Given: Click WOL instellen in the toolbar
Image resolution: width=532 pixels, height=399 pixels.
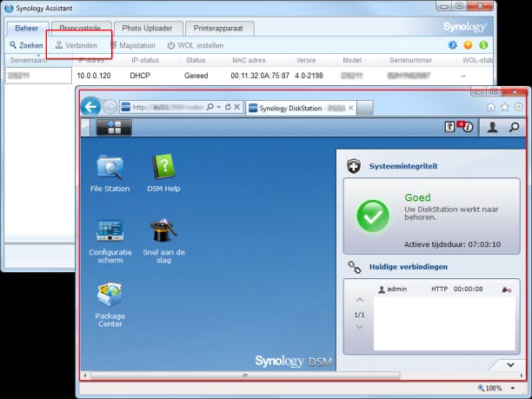Looking at the screenshot, I should [x=196, y=45].
